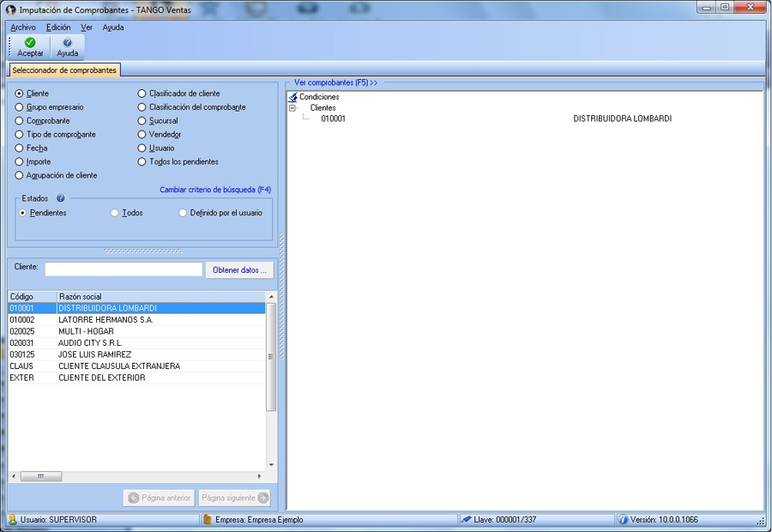Set Estados to Definido por el usuario
Image resolution: width=772 pixels, height=532 pixels.
click(183, 213)
